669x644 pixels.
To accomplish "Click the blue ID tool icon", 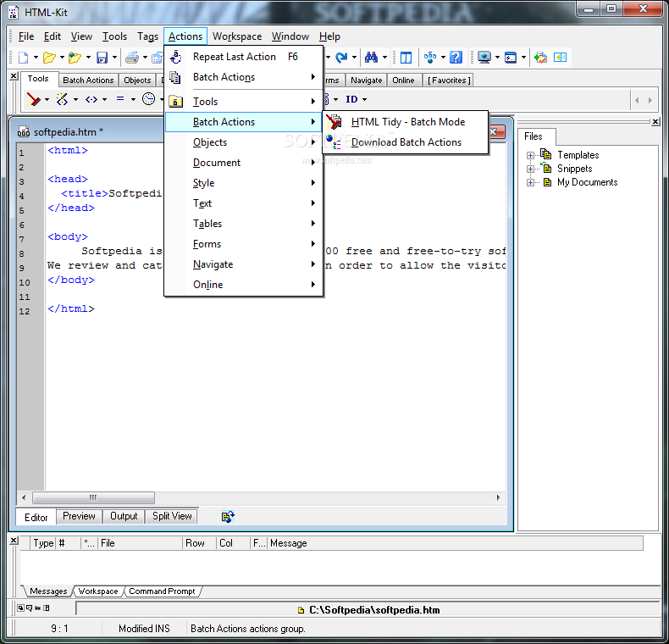I will pyautogui.click(x=351, y=99).
